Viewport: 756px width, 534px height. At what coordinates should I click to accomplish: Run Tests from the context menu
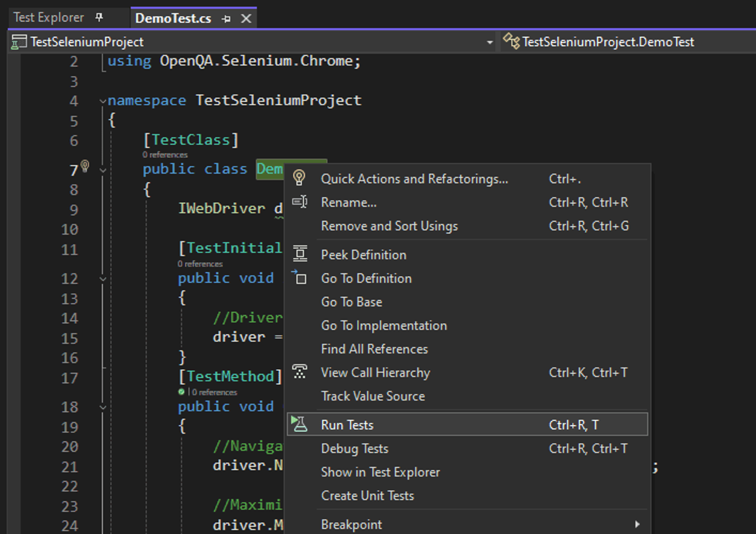click(x=468, y=425)
